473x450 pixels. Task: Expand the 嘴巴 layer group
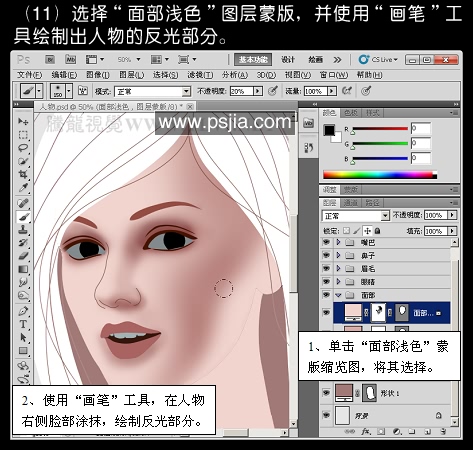(x=338, y=242)
